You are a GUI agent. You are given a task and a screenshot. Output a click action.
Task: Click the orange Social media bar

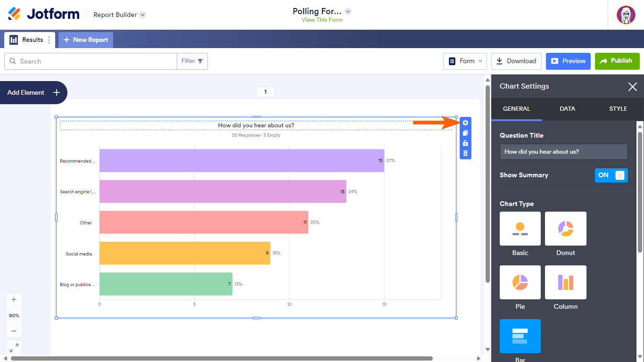click(x=185, y=253)
